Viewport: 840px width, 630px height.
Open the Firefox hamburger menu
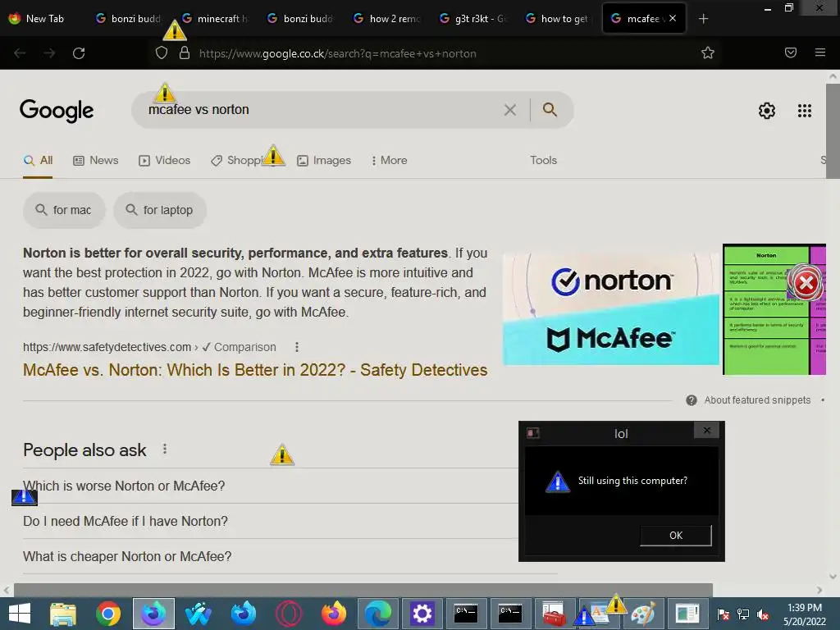click(x=820, y=52)
